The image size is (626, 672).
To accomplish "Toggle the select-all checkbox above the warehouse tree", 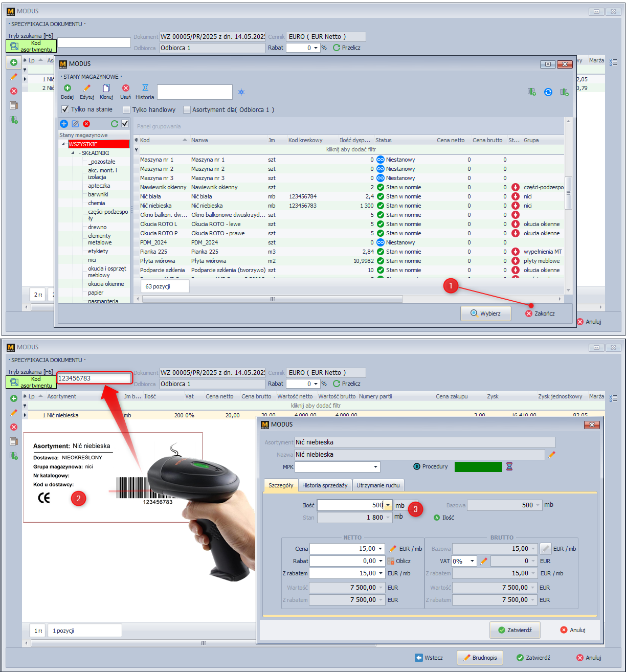I will pos(125,124).
